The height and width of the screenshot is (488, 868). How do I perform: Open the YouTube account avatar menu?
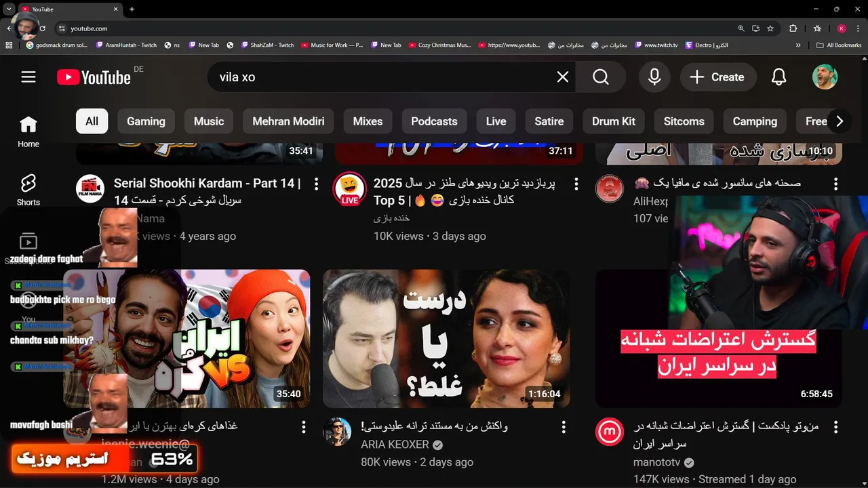pyautogui.click(x=825, y=77)
